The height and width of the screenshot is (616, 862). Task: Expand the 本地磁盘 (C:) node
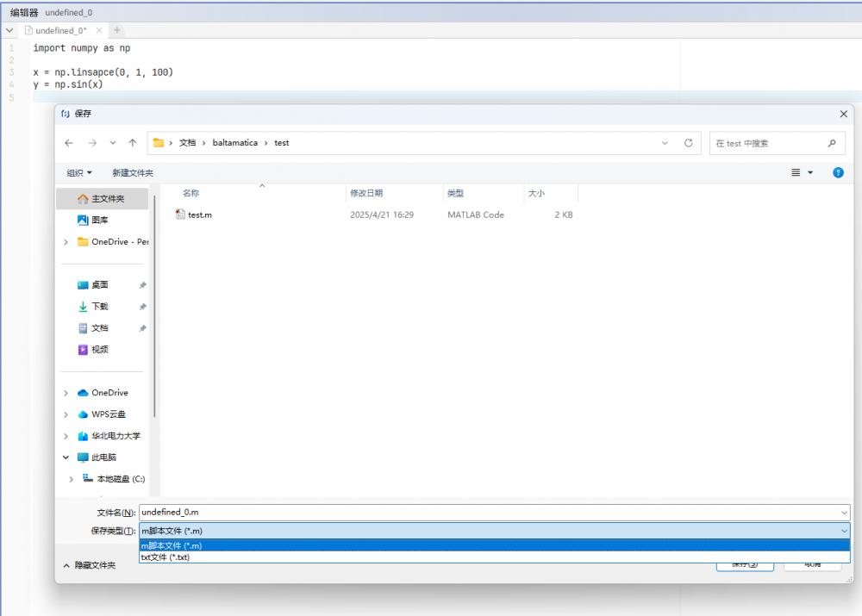pos(72,479)
